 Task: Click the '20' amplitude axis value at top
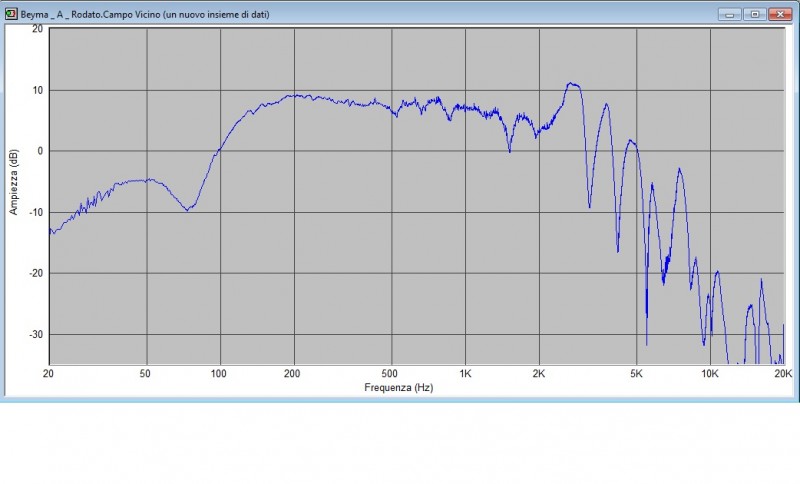(38, 29)
